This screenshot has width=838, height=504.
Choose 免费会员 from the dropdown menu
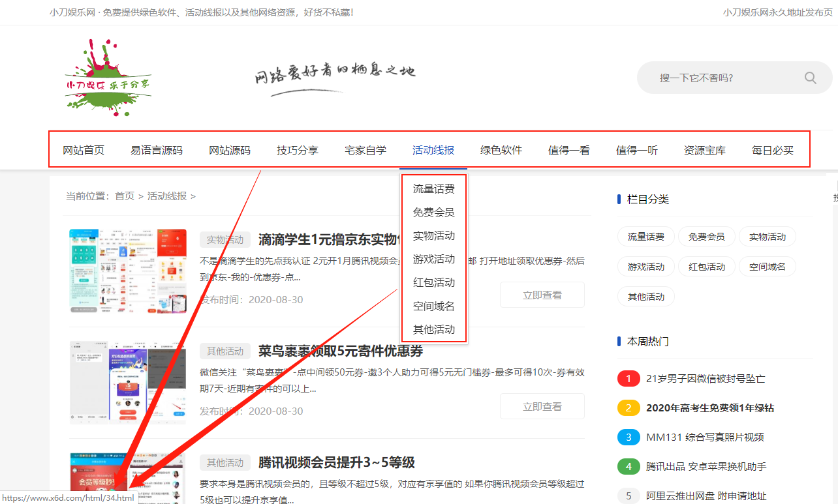434,213
